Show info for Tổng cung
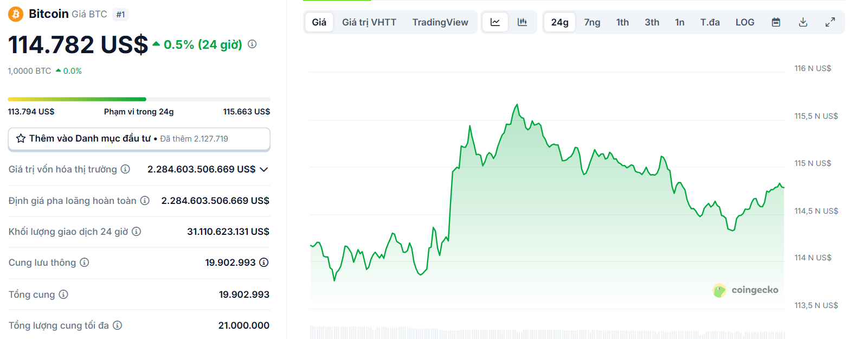 click(63, 295)
